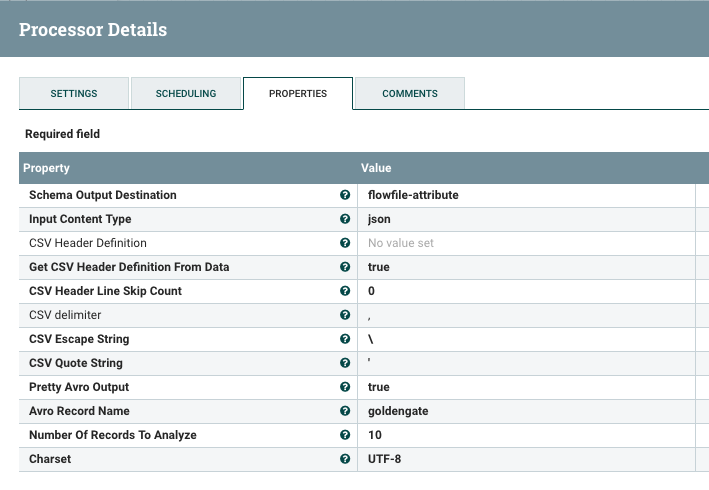Click help icon for Pretty Avro Output
This screenshot has height=490, width=709.
pos(345,387)
